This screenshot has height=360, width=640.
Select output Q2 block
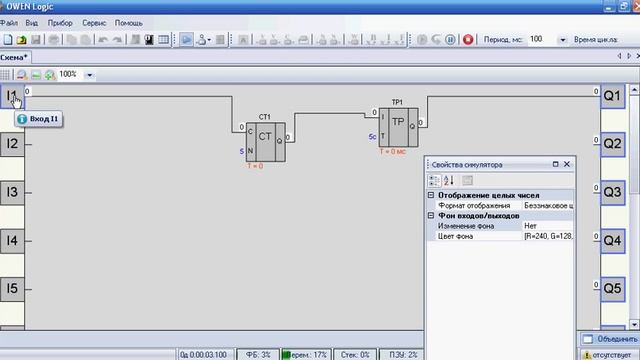[613, 144]
